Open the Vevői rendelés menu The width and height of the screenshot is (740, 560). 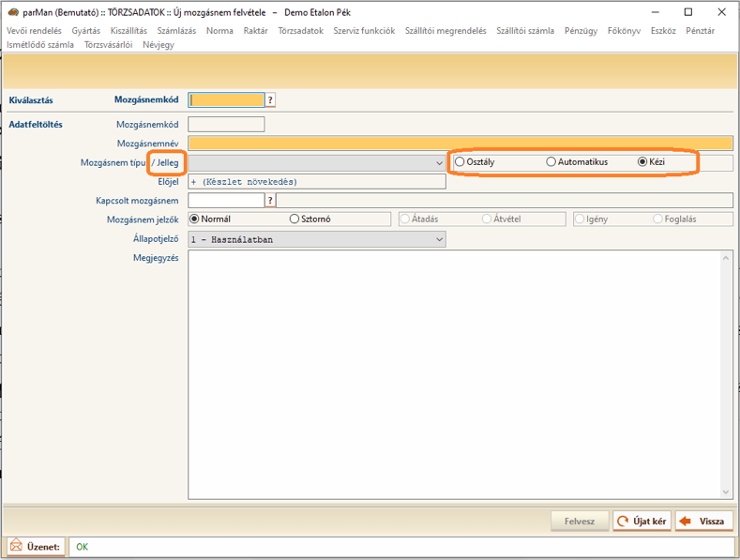pos(34,31)
